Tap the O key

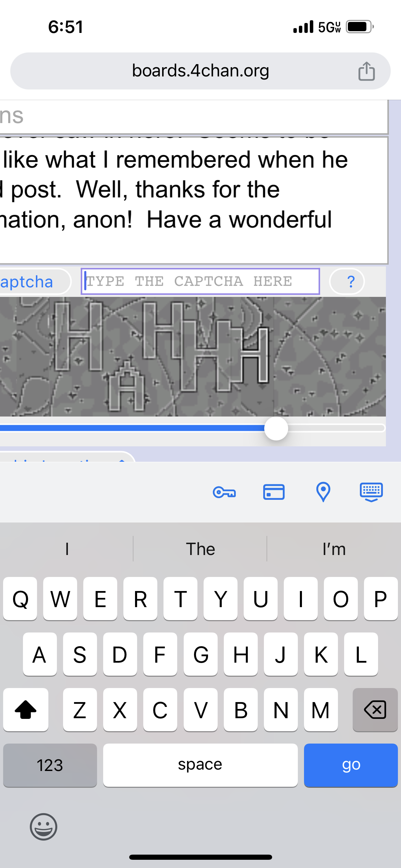341,599
